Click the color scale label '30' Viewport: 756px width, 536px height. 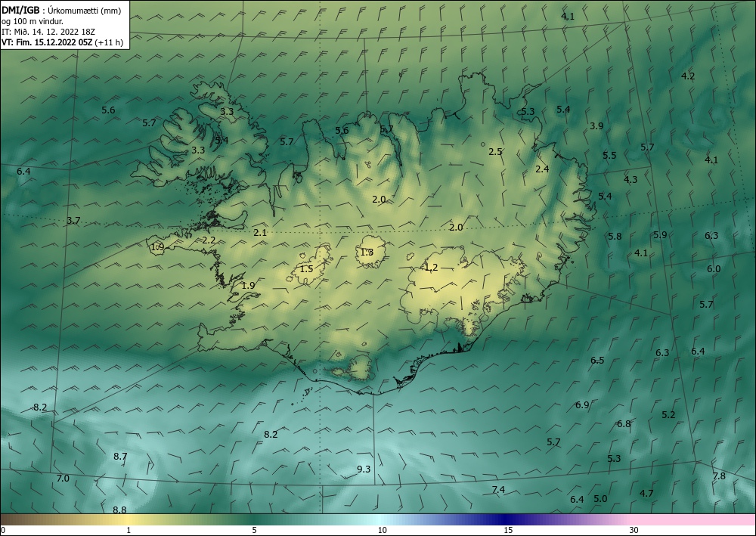[634, 531]
